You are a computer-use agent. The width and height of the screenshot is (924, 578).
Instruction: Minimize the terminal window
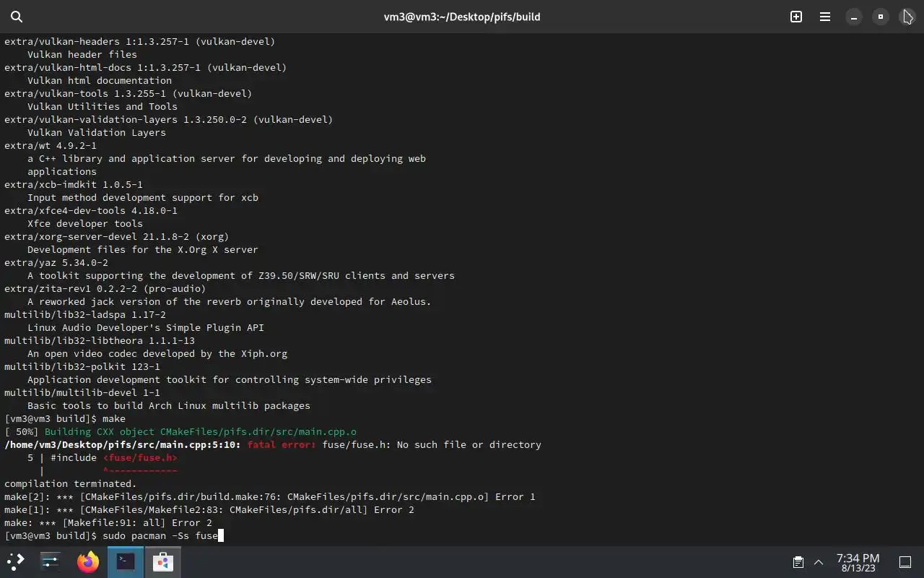point(853,17)
